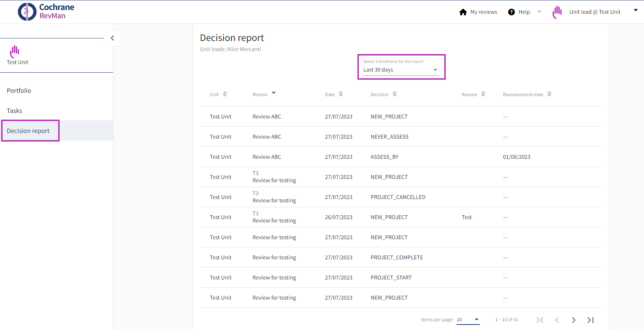Click the home icon beside My reviews
Viewport: 644px width, 329px height.
click(x=463, y=12)
